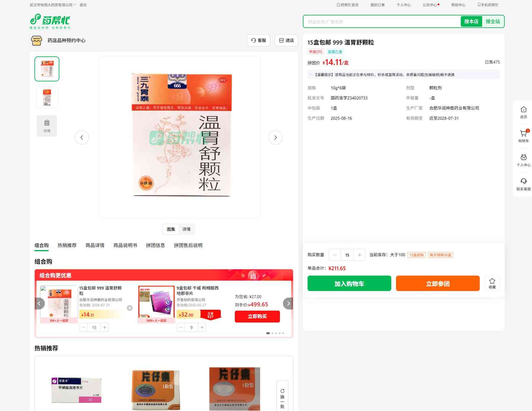Switch image viewer to 图集 view

(x=171, y=229)
